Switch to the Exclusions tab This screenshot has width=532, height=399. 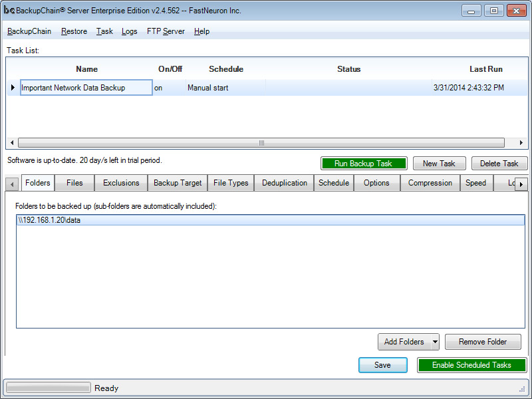(x=121, y=183)
